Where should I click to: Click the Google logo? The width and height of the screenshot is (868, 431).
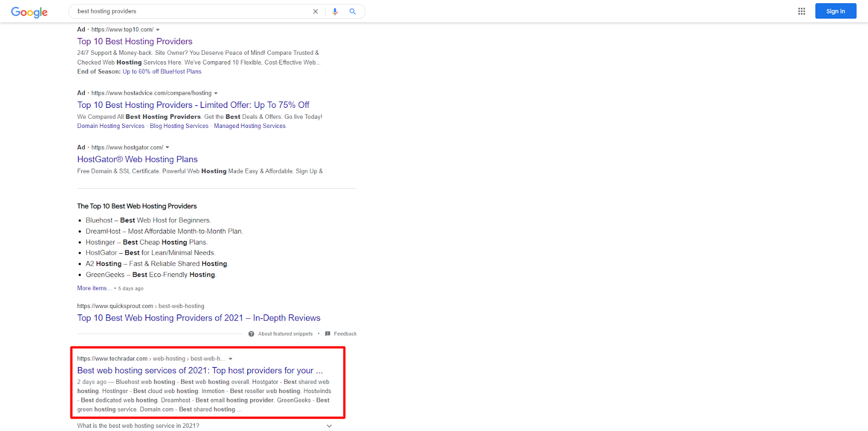(29, 12)
